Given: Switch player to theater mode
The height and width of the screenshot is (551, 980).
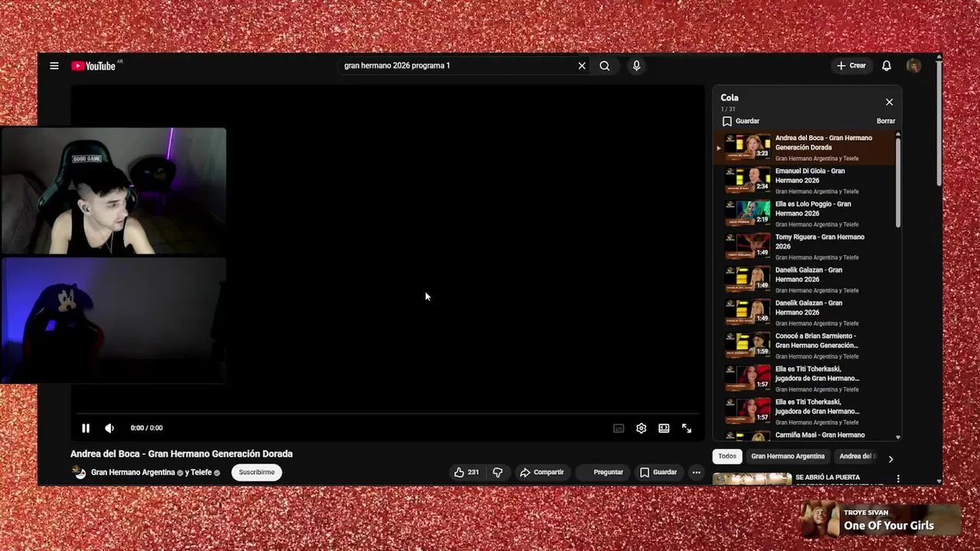Looking at the screenshot, I should (664, 429).
